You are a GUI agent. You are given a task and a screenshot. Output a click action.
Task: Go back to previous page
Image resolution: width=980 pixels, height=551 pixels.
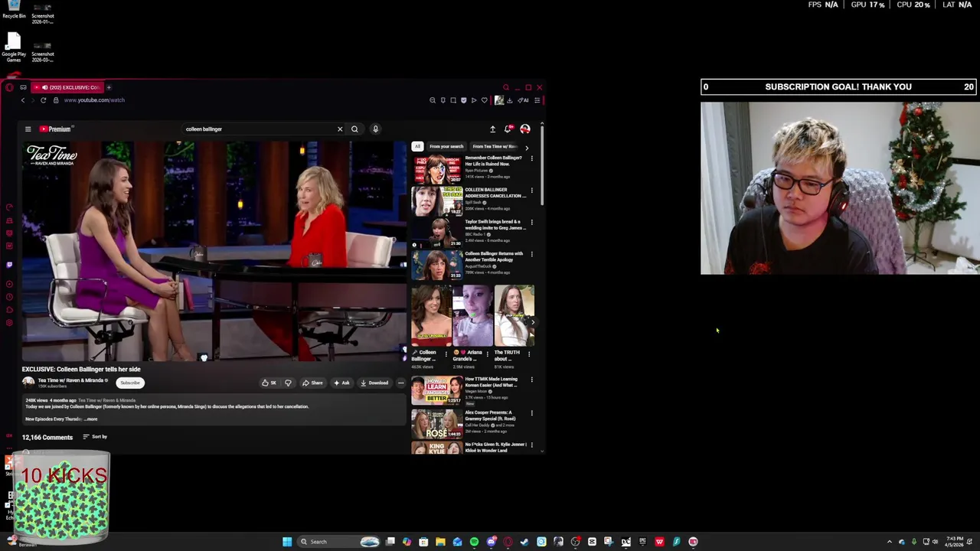click(23, 100)
